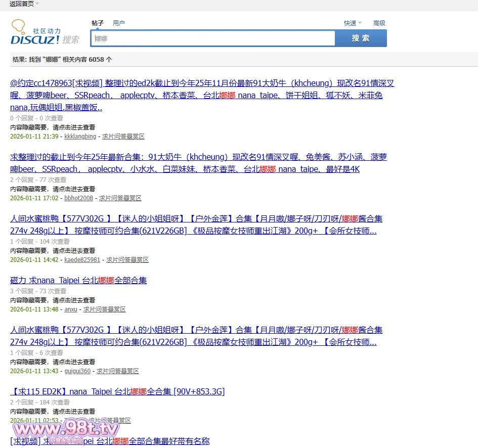Image resolution: width=478 pixels, height=448 pixels.
Task: Open 求片问答悬赏区 forum link beside anxu
Action: [x=105, y=309]
